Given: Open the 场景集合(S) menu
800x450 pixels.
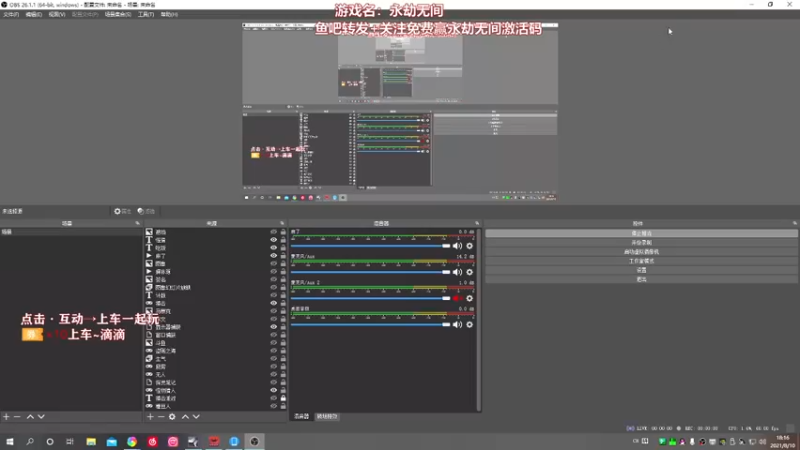Looking at the screenshot, I should pyautogui.click(x=117, y=14).
